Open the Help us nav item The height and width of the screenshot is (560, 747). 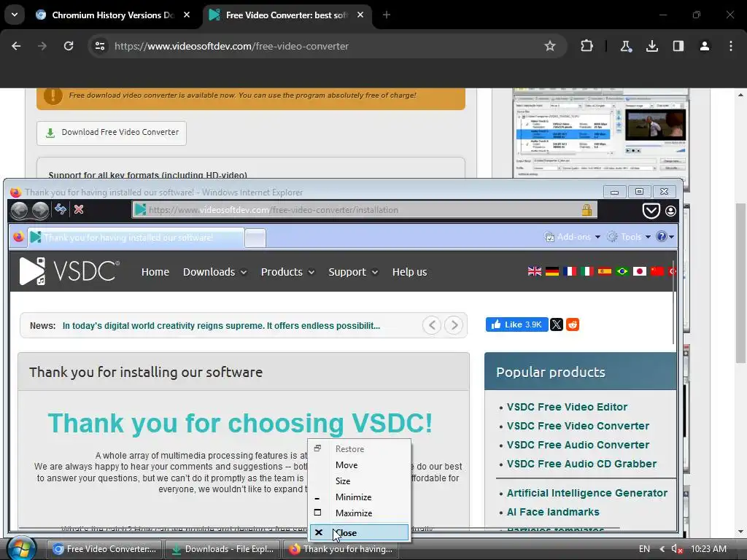[x=410, y=272]
